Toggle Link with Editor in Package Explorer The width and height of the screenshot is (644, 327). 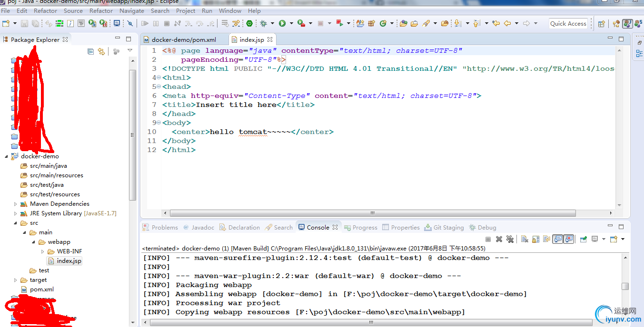pyautogui.click(x=101, y=52)
